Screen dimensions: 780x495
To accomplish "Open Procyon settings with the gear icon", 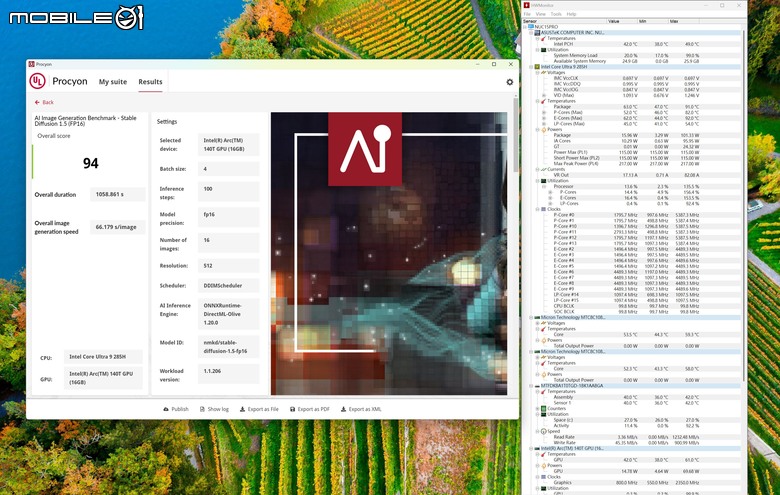I will [x=509, y=82].
